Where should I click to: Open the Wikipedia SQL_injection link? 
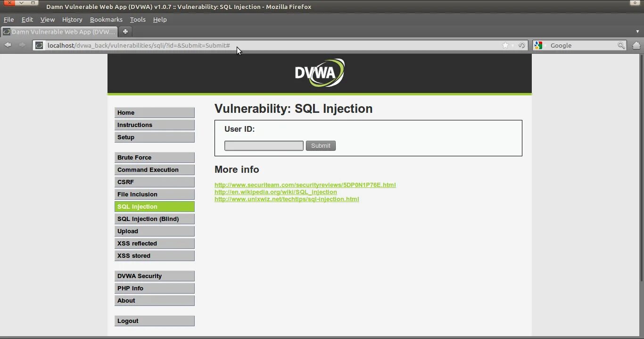click(276, 192)
